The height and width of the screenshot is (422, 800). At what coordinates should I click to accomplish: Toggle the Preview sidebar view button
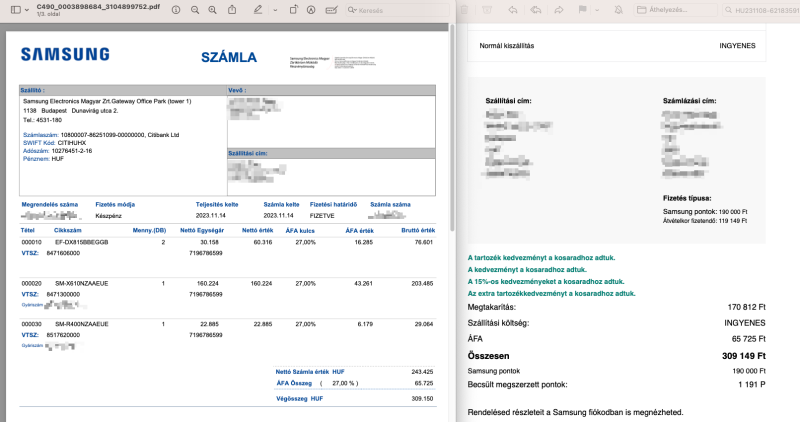click(16, 10)
